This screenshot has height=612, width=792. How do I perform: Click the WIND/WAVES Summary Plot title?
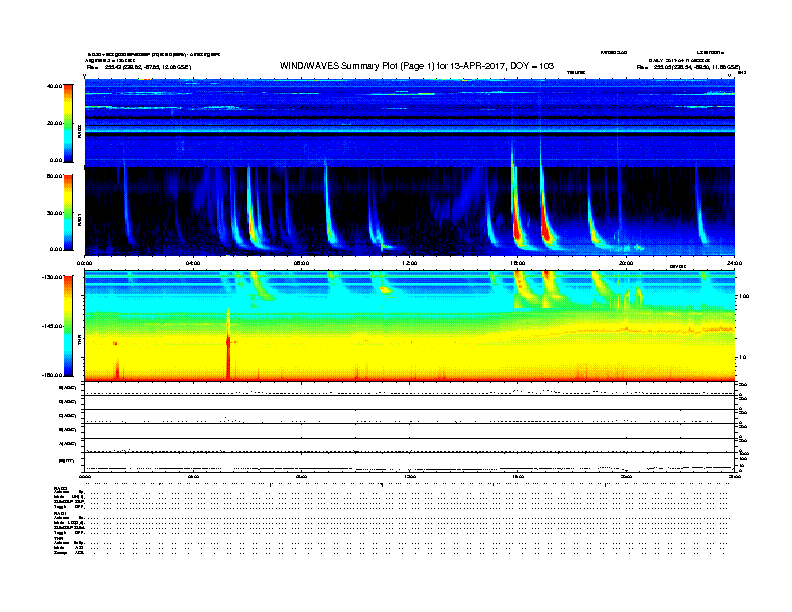(x=417, y=66)
